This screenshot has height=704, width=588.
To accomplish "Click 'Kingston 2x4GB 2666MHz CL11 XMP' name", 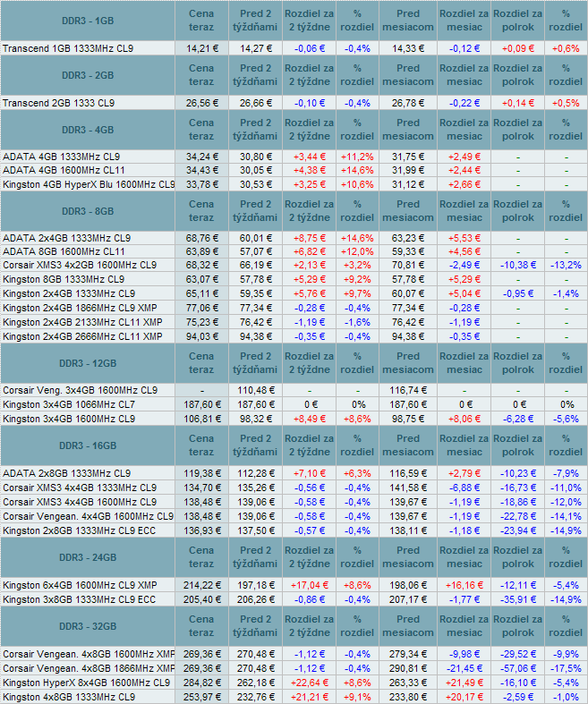I will 82,336.
